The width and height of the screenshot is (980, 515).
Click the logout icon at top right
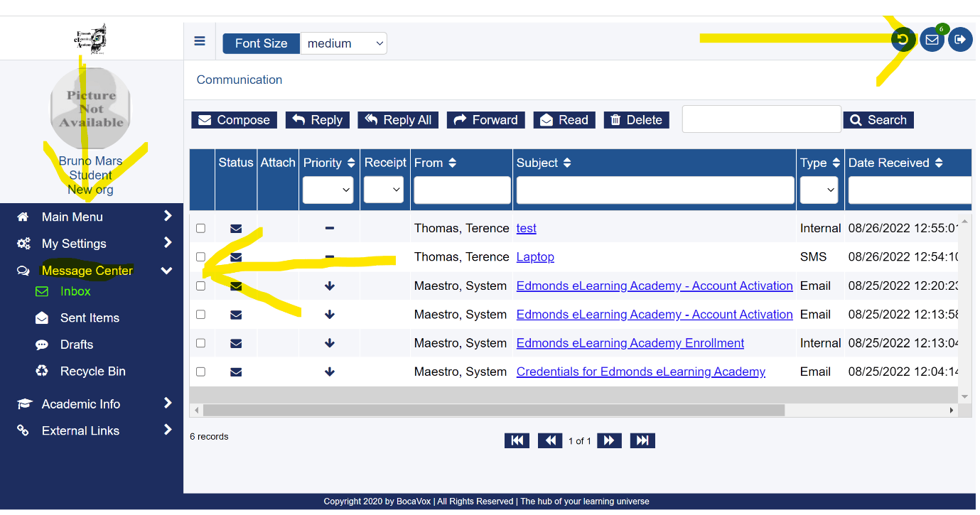(960, 40)
